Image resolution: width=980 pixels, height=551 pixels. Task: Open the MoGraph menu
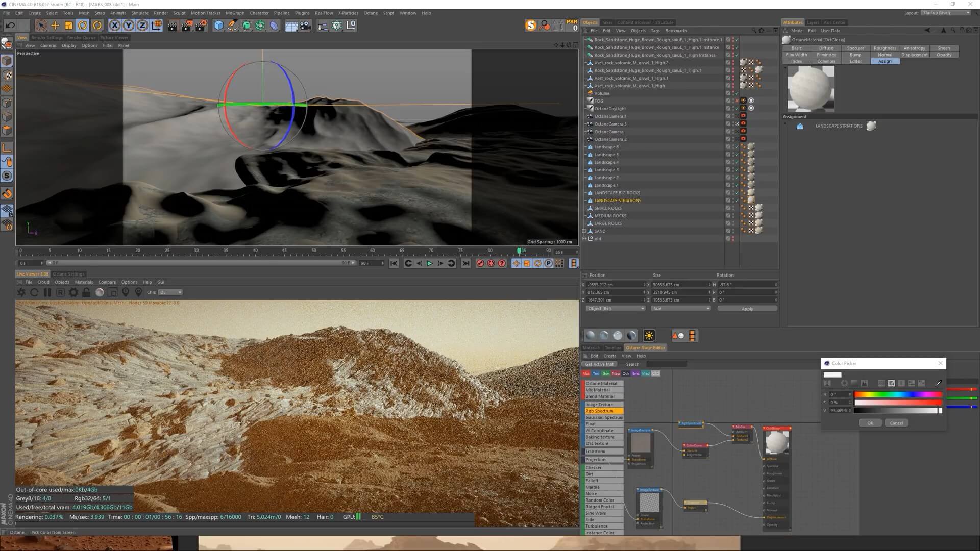click(235, 13)
